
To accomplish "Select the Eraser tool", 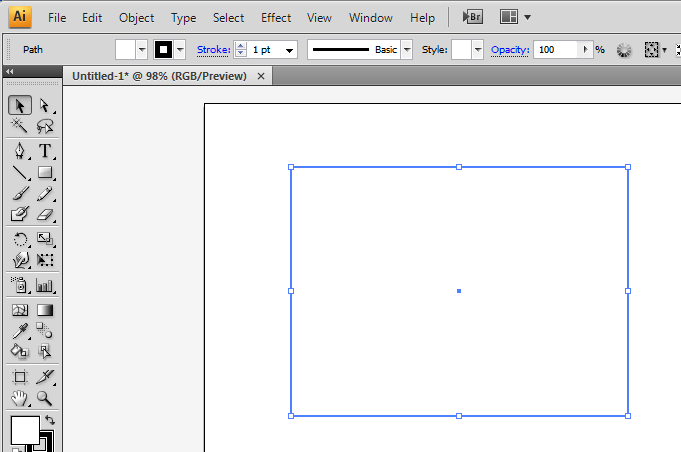I will [44, 214].
